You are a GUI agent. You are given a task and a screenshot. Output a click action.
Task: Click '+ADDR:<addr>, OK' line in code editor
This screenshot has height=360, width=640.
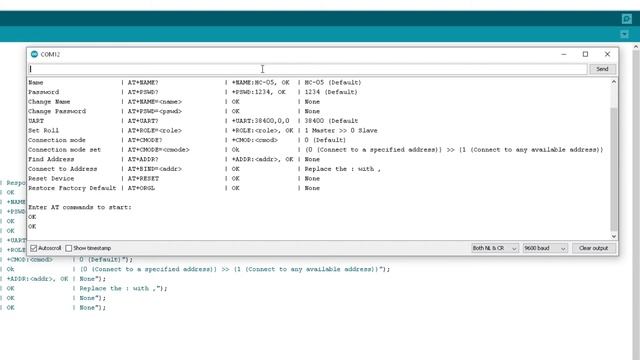pyautogui.click(x=37, y=279)
